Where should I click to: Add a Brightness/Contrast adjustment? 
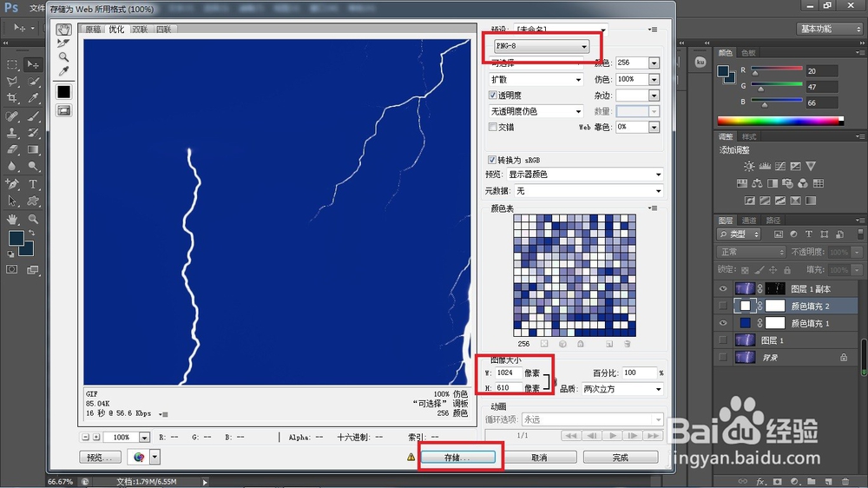tap(749, 166)
